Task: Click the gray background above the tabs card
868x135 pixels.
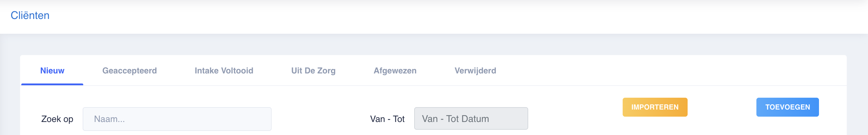Action: (x=404, y=44)
